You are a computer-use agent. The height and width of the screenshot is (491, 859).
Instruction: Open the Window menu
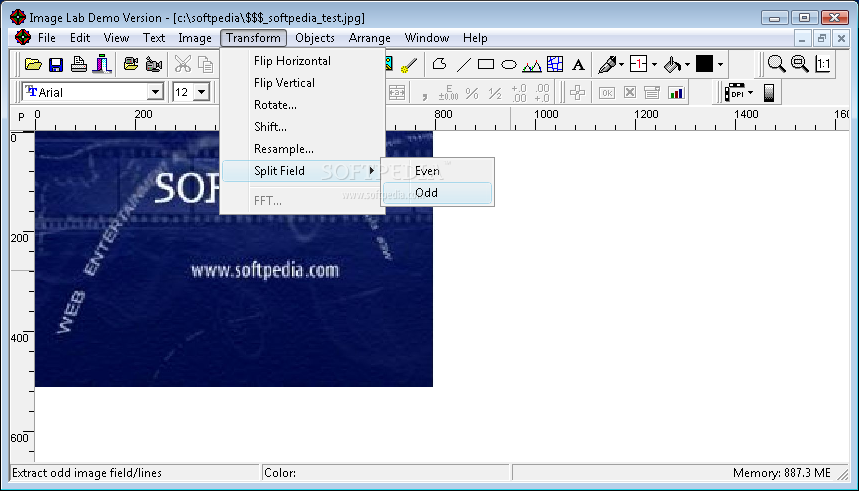tap(427, 38)
